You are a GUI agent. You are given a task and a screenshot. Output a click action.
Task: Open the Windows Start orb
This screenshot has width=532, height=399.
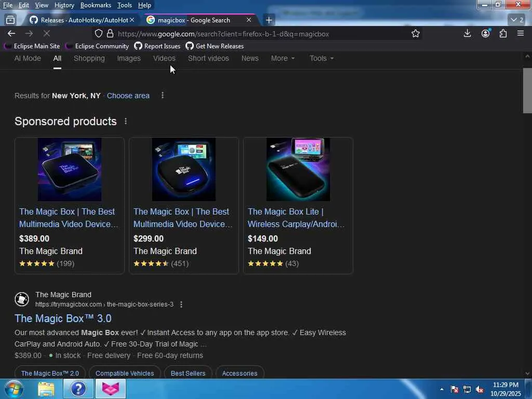click(13, 389)
